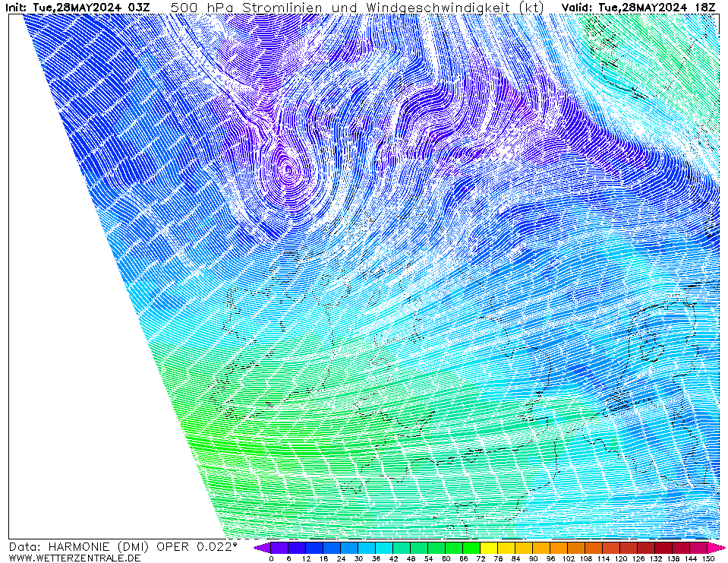Click the legend value 42
Image resolution: width=728 pixels, height=563 pixels.
pyautogui.click(x=393, y=558)
